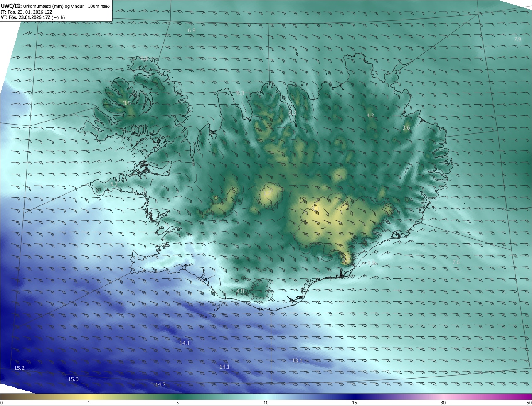
Task: Click the 4.8 value label
Action: pos(240,291)
